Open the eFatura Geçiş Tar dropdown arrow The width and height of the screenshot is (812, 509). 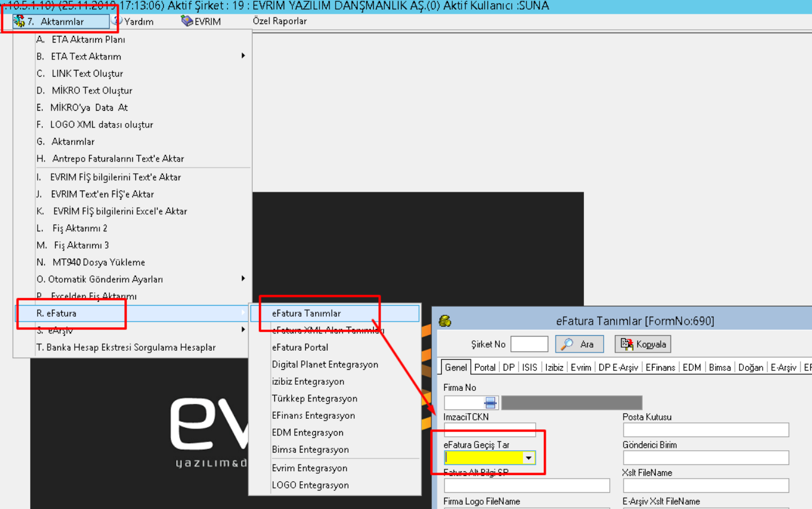click(x=529, y=458)
